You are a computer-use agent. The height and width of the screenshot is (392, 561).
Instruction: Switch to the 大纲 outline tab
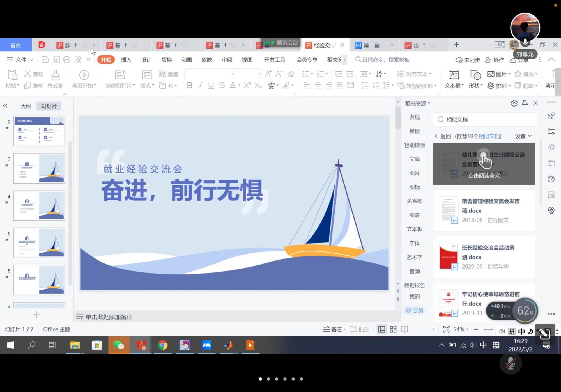pyautogui.click(x=26, y=106)
